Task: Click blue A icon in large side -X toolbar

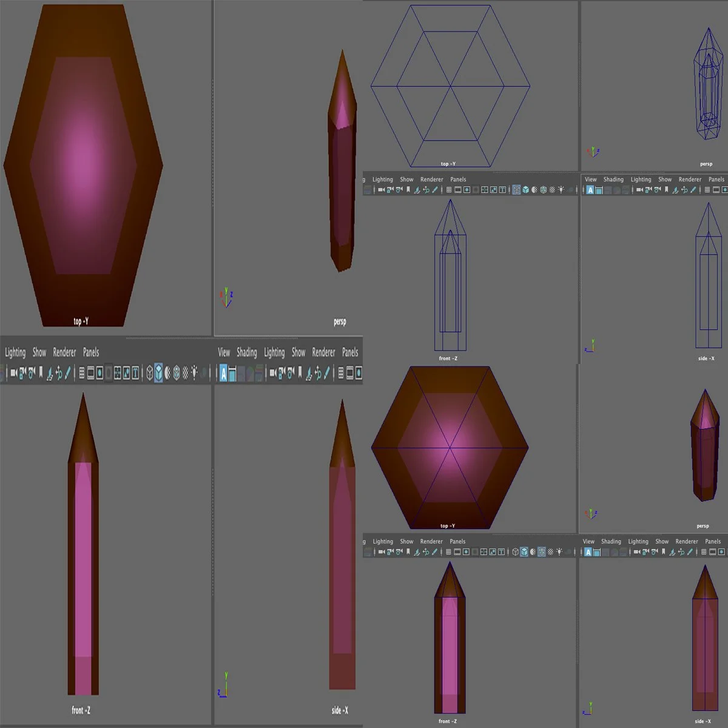Action: (x=223, y=374)
